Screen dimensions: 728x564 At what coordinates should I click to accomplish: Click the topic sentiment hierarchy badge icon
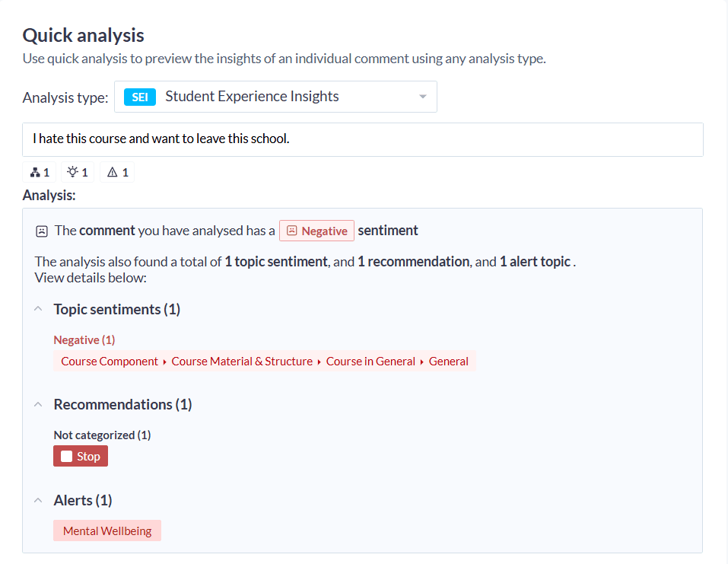[33, 171]
